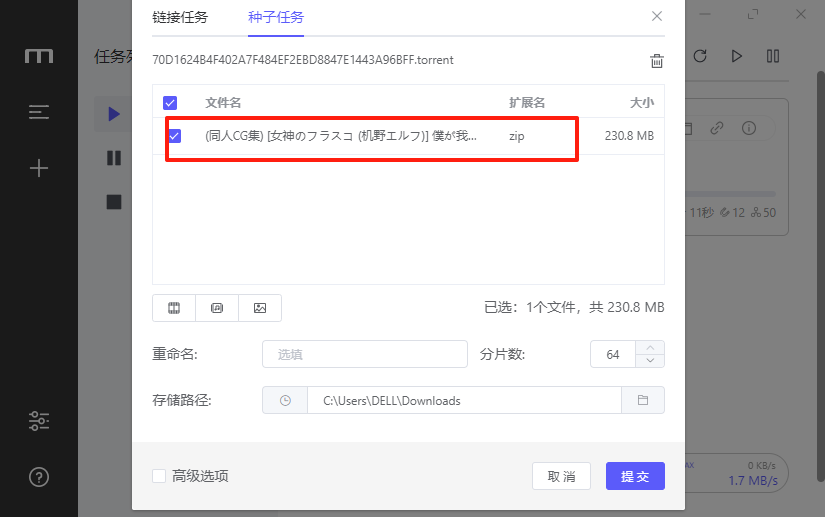
Task: Enable the 高级选项 checkbox
Action: tap(159, 476)
